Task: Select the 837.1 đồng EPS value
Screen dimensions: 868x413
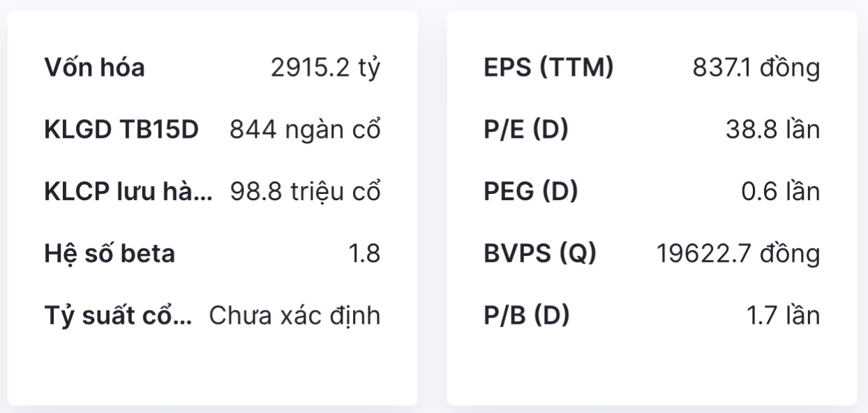Action: point(756,68)
